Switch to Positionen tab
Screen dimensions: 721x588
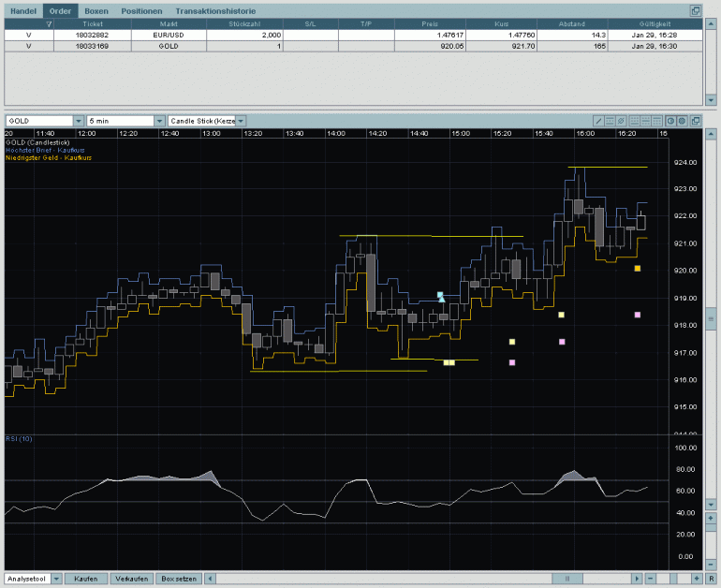[x=141, y=11]
